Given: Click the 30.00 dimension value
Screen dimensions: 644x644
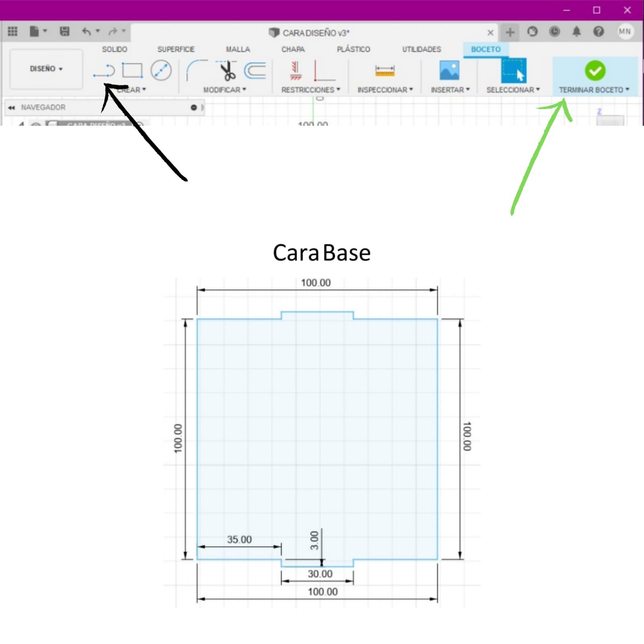Looking at the screenshot, I should [320, 574].
